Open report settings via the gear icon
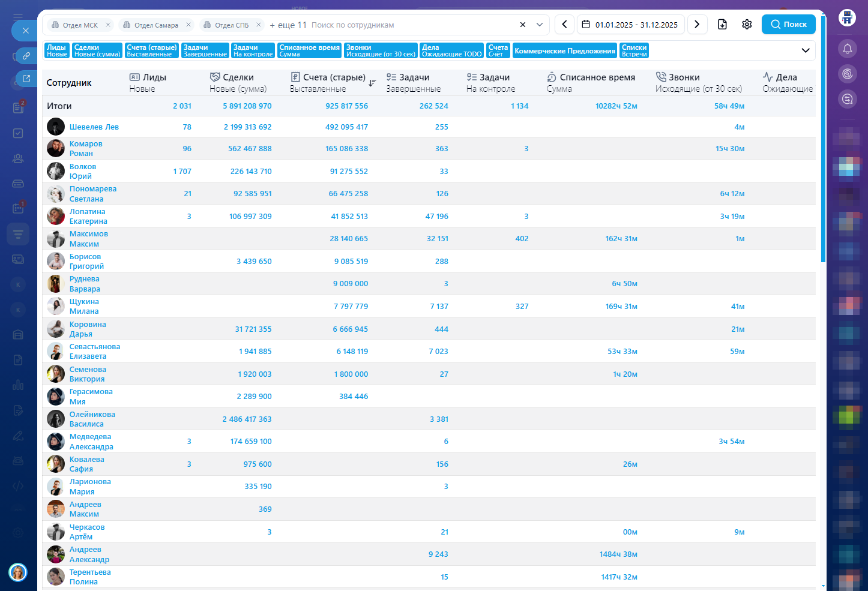The width and height of the screenshot is (868, 591). [747, 25]
